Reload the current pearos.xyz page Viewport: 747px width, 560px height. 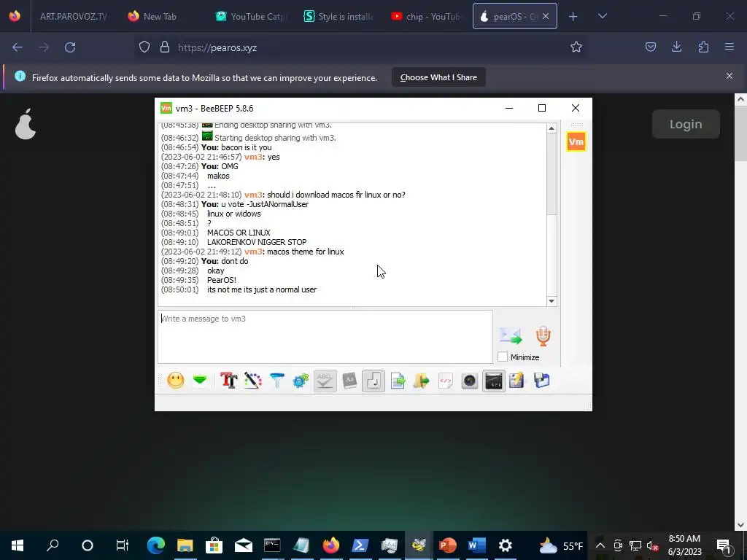pos(70,47)
